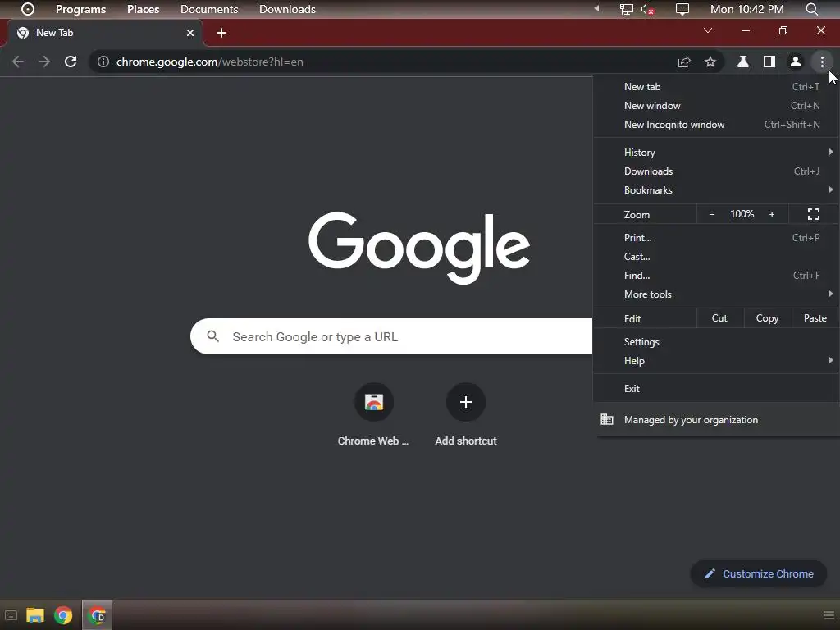Choose Exit from the Chrome menu

716,388
